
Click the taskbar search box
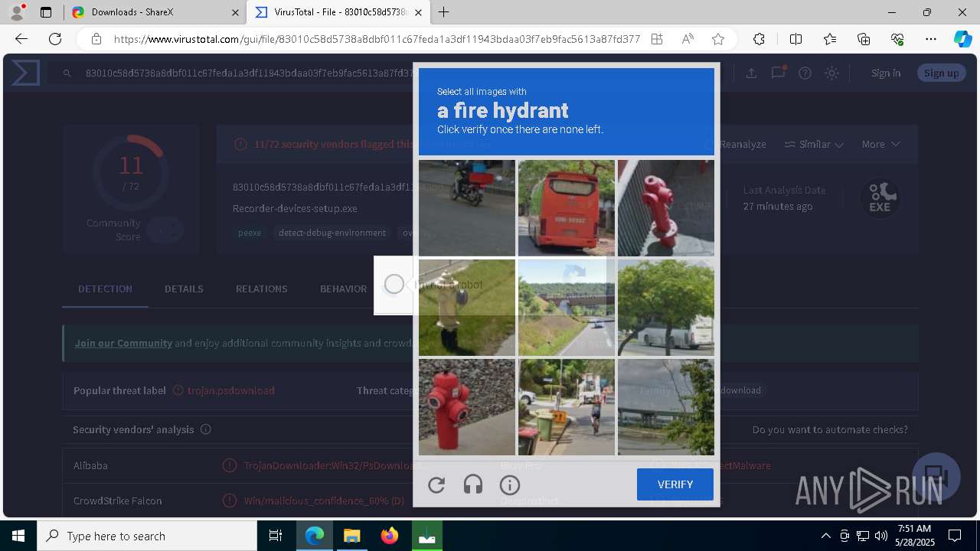pyautogui.click(x=147, y=536)
